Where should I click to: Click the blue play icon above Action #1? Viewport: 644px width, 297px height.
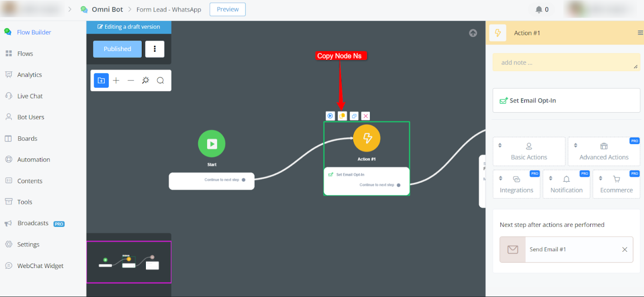coord(330,116)
